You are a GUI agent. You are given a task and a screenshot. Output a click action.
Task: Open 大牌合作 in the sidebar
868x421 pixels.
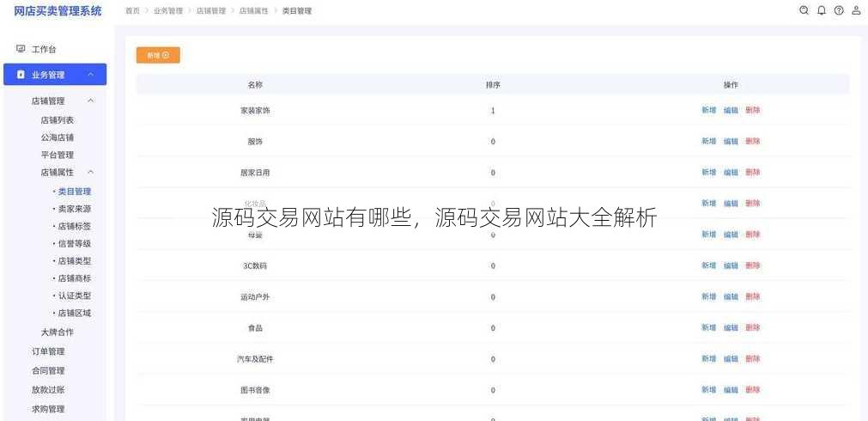57,333
